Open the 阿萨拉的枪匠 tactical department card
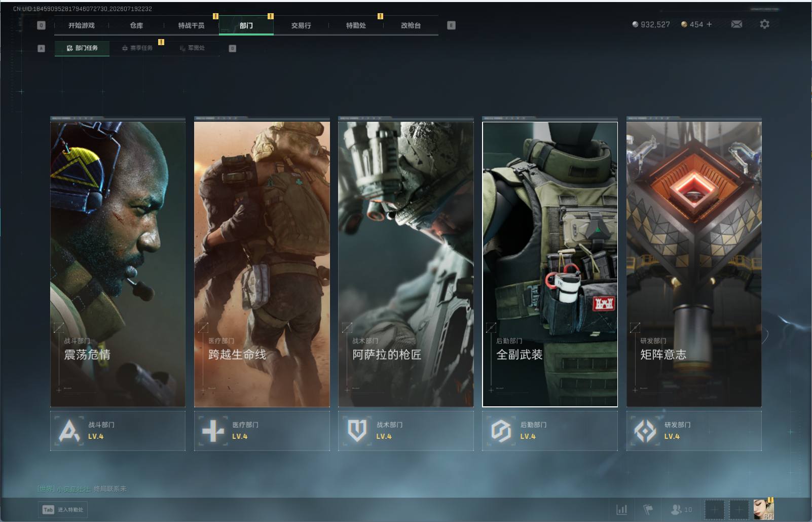812x522 pixels. click(x=405, y=264)
